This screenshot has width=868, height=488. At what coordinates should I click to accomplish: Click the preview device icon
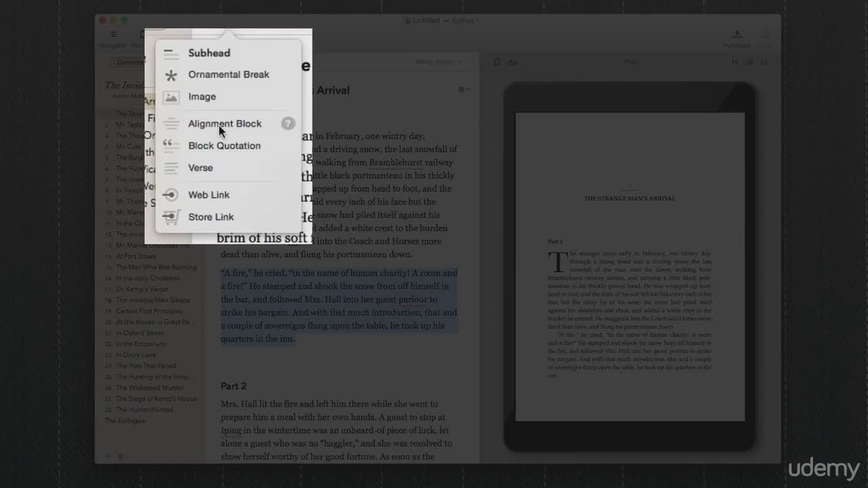(497, 62)
